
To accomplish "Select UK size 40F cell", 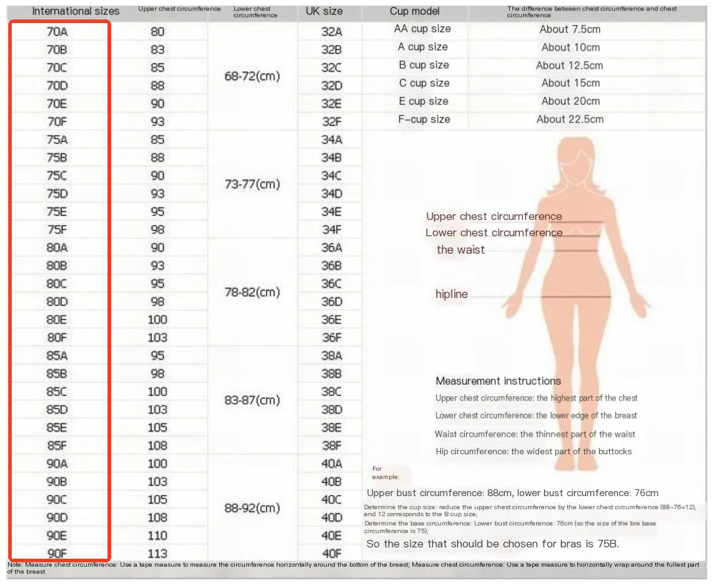I will click(331, 553).
